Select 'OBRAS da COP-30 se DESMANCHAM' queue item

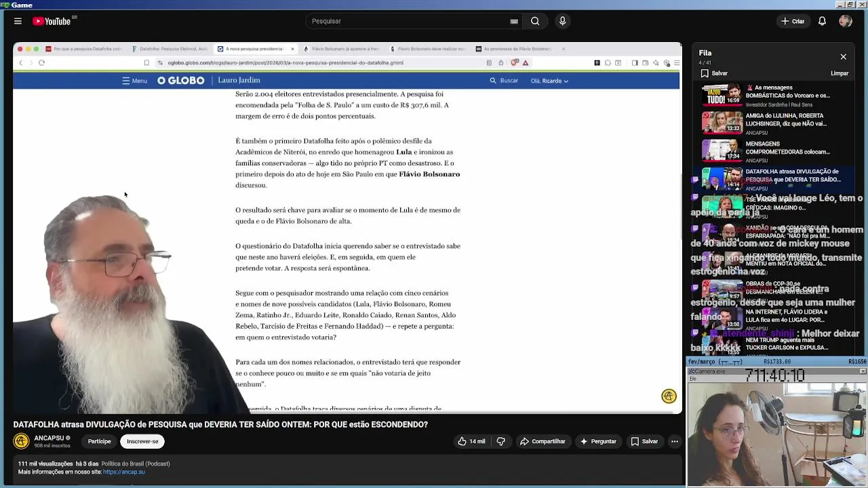click(773, 291)
